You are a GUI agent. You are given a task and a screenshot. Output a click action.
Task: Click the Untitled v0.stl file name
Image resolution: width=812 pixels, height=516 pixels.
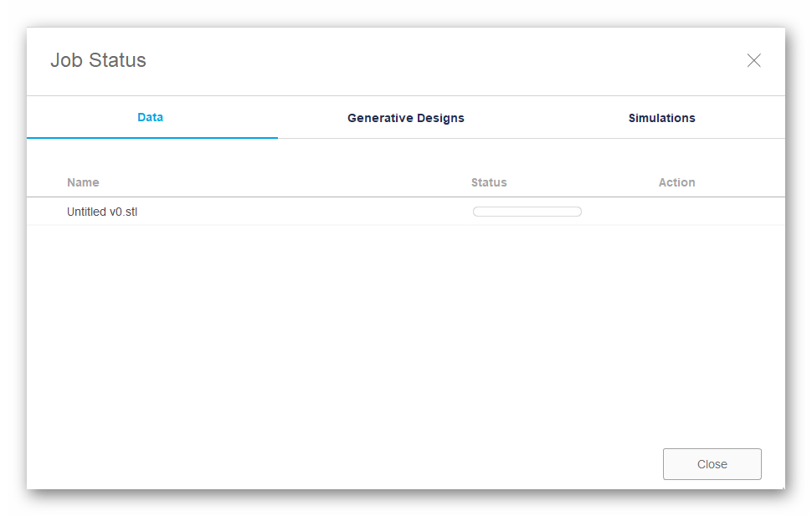(x=102, y=212)
